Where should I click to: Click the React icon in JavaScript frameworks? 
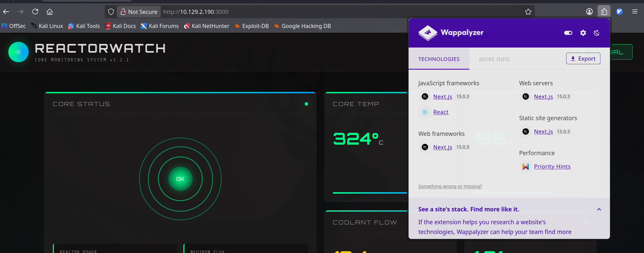tap(425, 112)
